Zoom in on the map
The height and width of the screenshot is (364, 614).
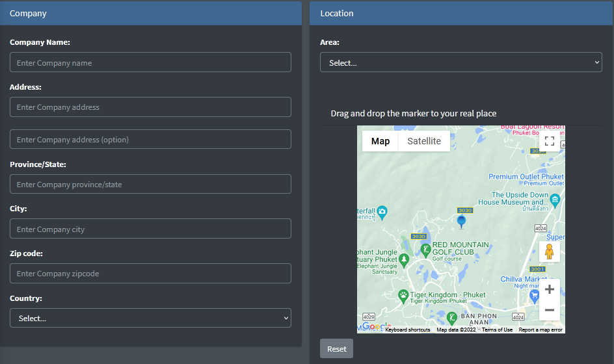pos(549,289)
